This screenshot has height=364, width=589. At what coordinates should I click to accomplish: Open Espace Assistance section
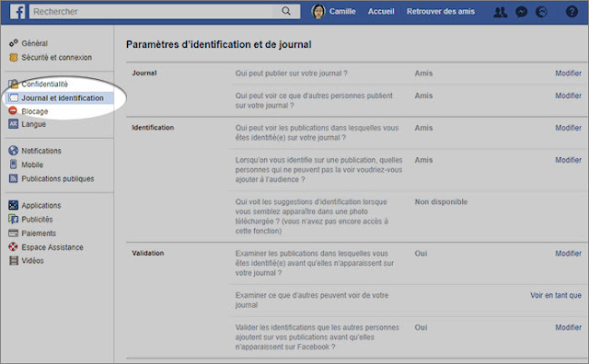tap(52, 247)
